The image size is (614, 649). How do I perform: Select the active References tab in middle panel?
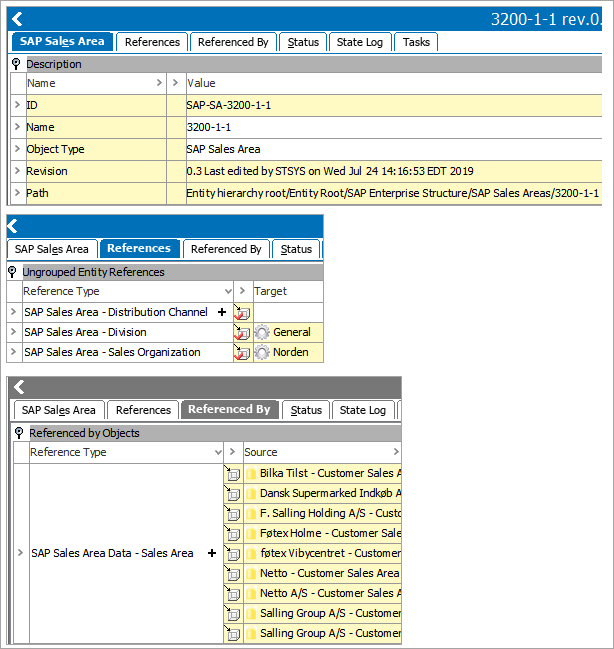pyautogui.click(x=139, y=248)
